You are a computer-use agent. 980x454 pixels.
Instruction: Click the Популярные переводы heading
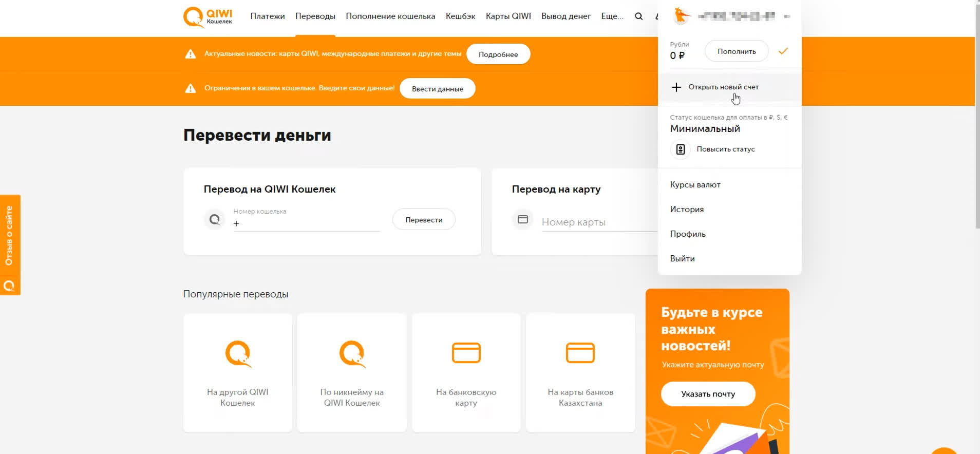236,294
